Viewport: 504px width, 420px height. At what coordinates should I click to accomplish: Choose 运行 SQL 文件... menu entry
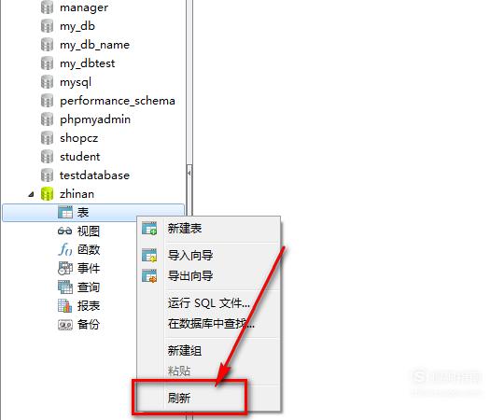pos(209,303)
